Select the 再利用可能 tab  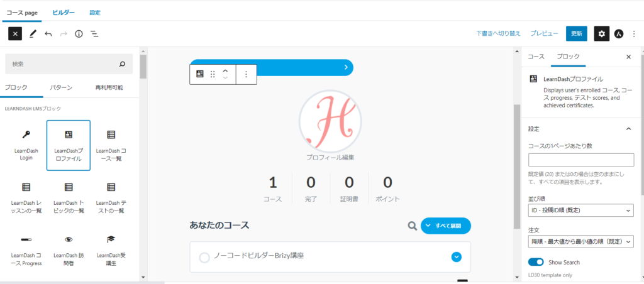(x=109, y=87)
